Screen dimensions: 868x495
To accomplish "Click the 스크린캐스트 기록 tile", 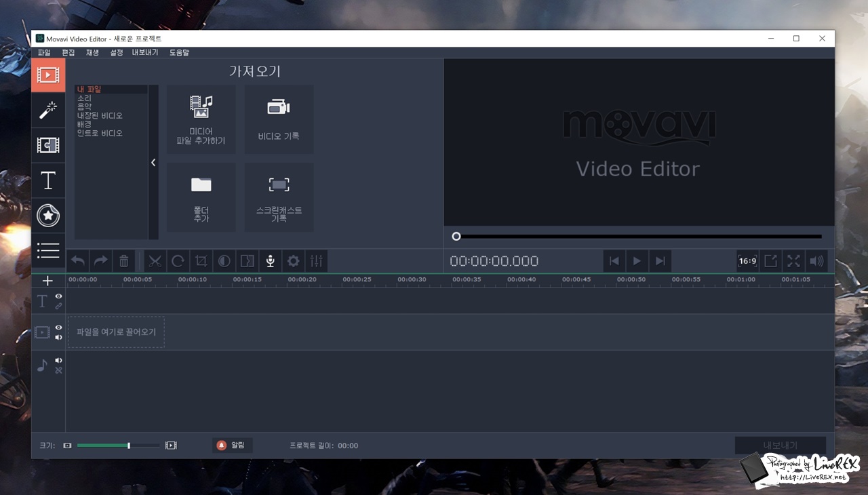I will pyautogui.click(x=279, y=197).
